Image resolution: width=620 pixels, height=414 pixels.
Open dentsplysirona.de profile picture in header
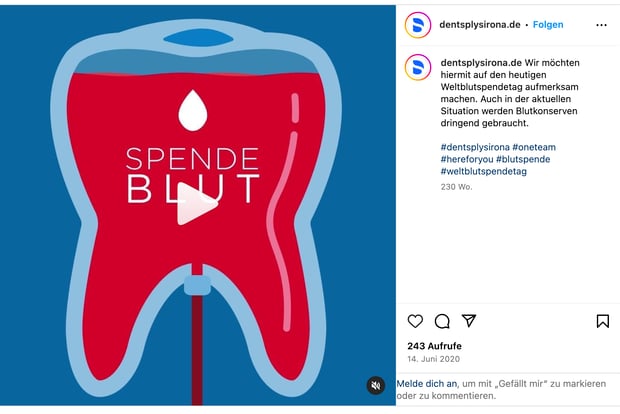(418, 25)
